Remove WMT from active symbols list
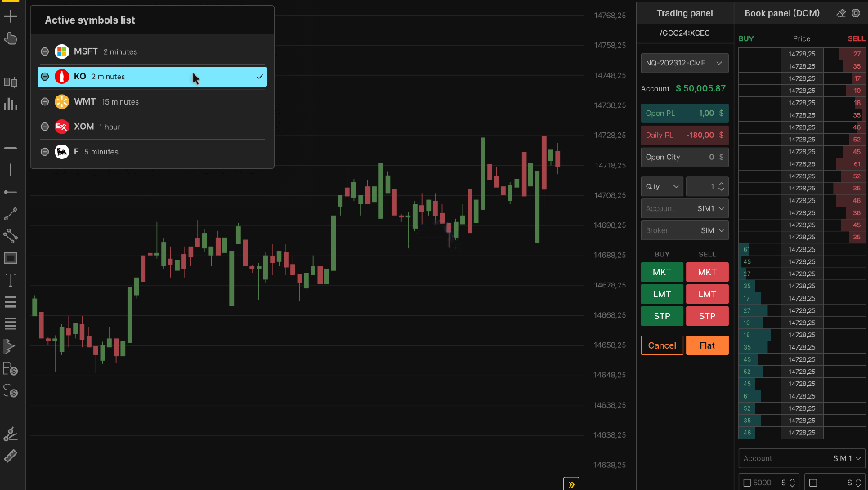The width and height of the screenshot is (868, 490). [x=45, y=102]
